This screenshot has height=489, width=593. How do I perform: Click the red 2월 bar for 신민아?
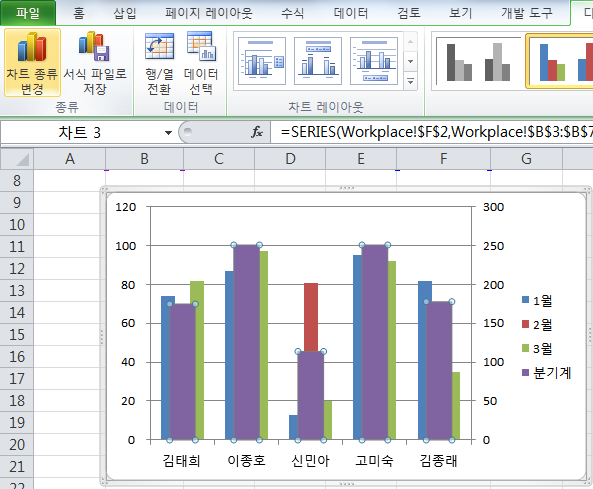[311, 317]
